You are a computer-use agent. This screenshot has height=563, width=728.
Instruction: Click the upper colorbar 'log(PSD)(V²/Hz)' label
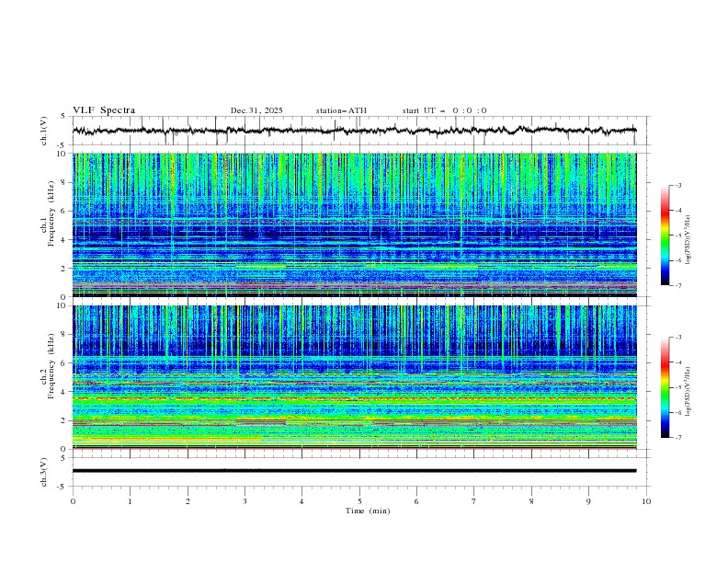click(x=688, y=240)
